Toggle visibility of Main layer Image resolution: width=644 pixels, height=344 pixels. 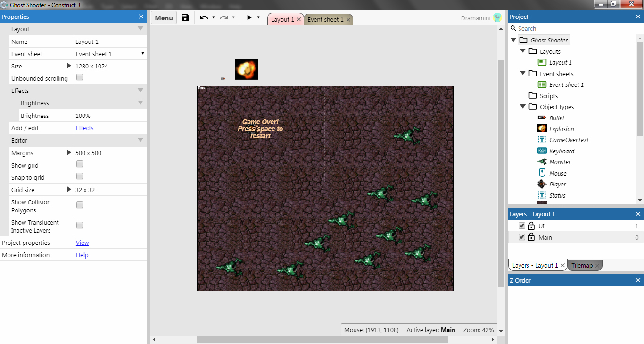coord(521,237)
